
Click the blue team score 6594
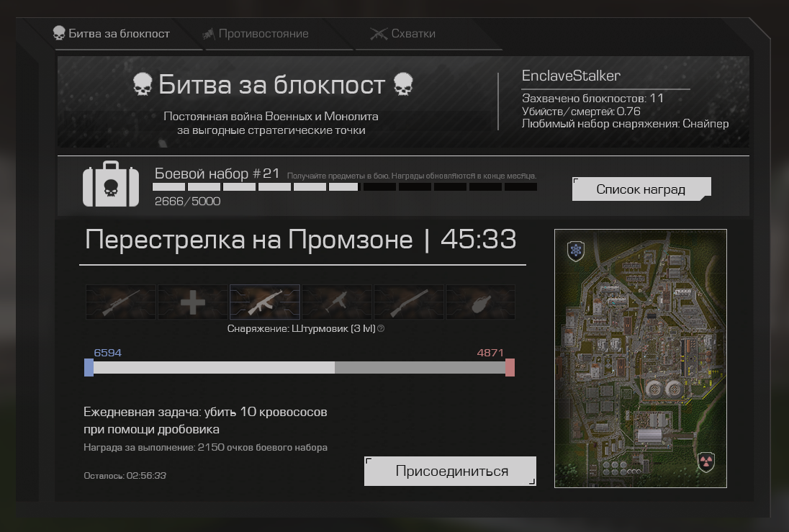point(108,352)
